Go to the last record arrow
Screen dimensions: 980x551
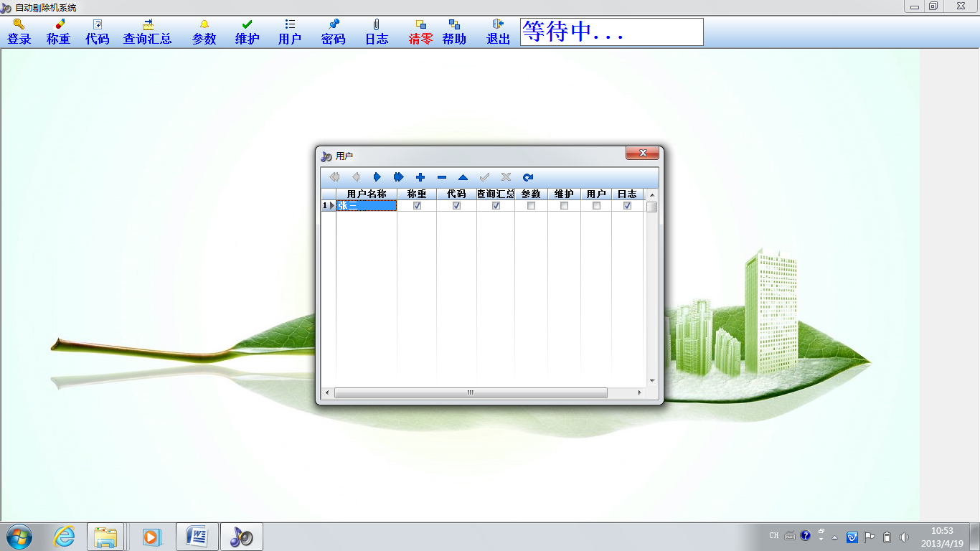[399, 177]
